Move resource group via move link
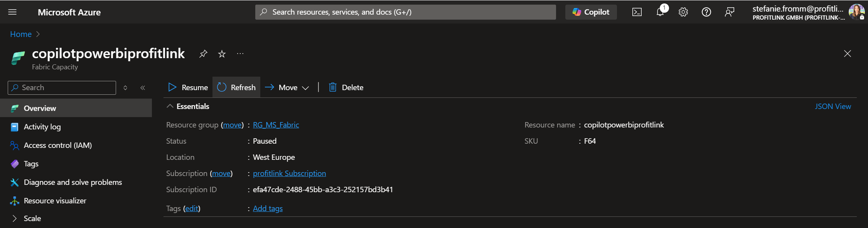868x228 pixels. click(x=233, y=125)
